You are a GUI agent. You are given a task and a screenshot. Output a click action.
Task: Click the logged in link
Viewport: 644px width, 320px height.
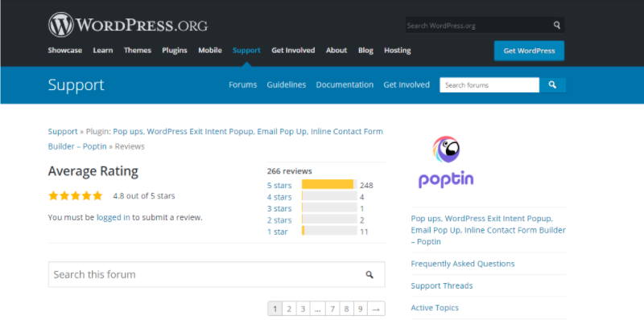click(x=114, y=217)
